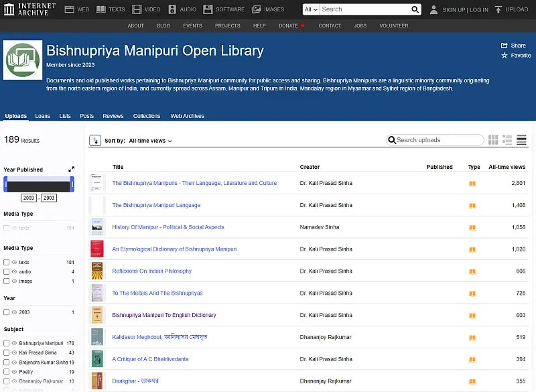Click the donate heart icon

[x=302, y=25]
